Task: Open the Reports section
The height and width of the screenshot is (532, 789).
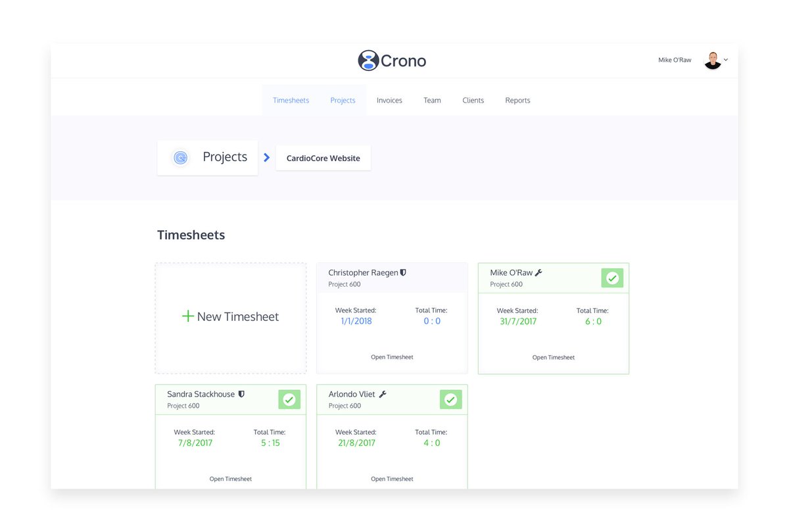Action: [517, 100]
